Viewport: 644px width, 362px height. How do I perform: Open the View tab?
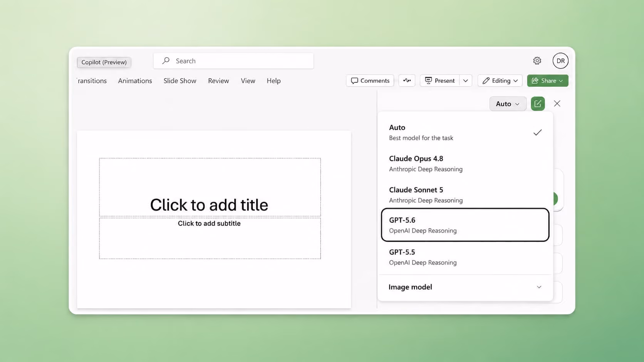(x=248, y=81)
